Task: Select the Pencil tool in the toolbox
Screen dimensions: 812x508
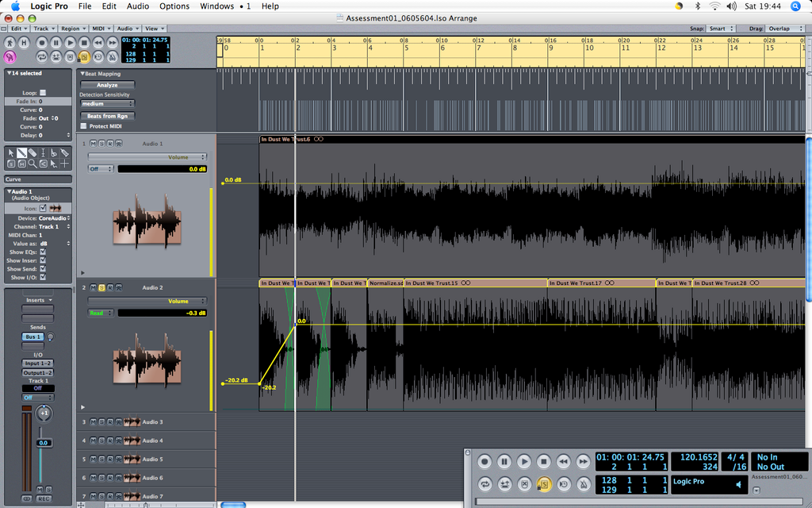Action: (21, 153)
